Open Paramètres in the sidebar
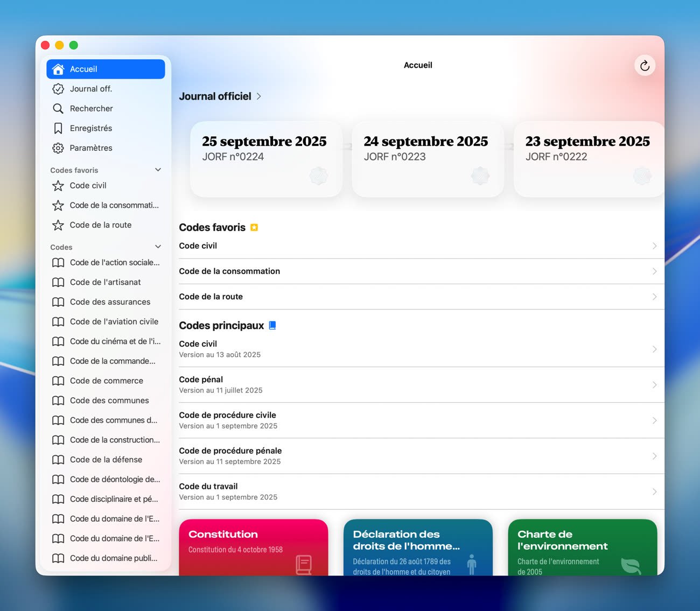700x611 pixels. click(106, 148)
